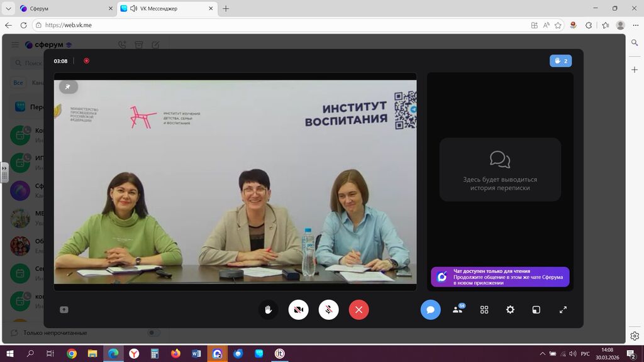Switch to the Сферум browser tab

[x=63, y=9]
